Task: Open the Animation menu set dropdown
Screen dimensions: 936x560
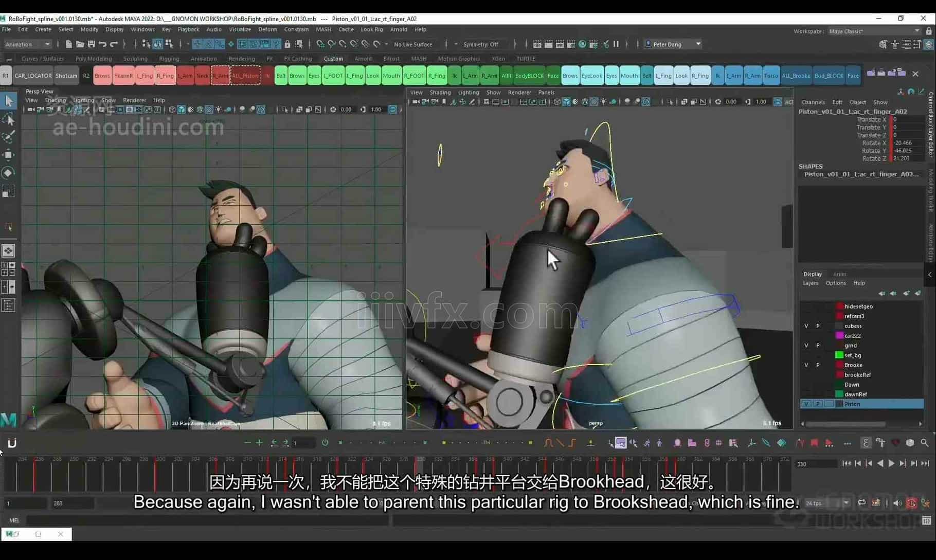Action: click(x=28, y=44)
